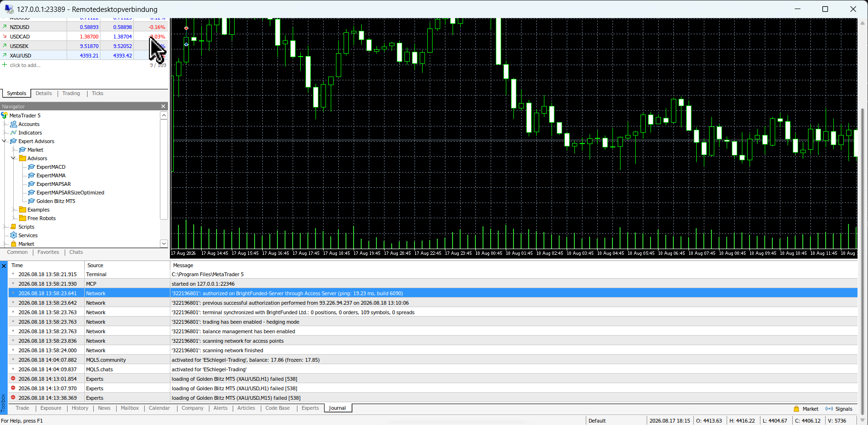
Task: Switch Navigator to the Chats tab
Action: [76, 252]
